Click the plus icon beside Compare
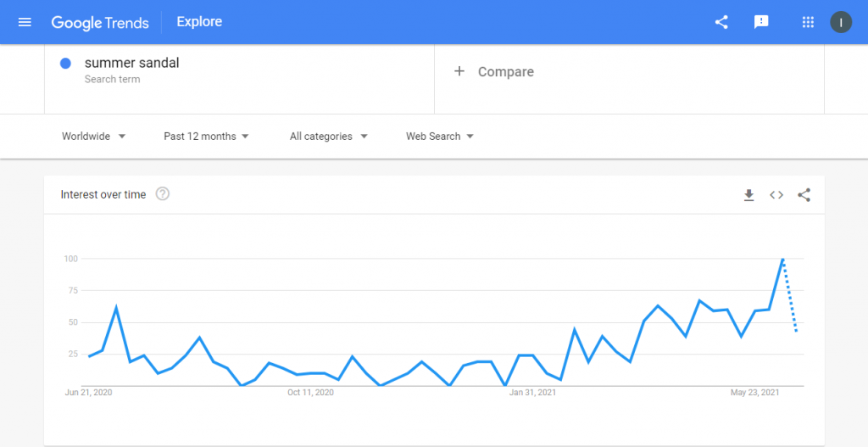 [459, 71]
